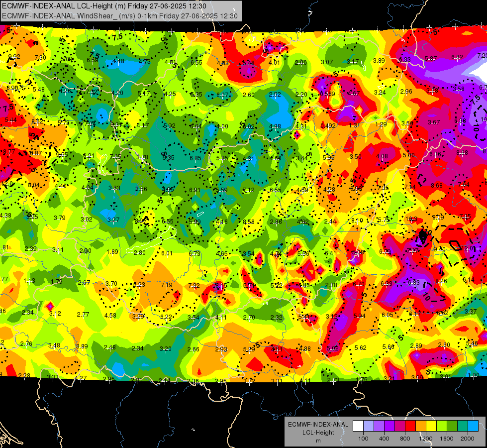Click 'ECMWF-INDEX-ANAL' inside the legend box
Viewport: 487px width, 448px height.
318,425
